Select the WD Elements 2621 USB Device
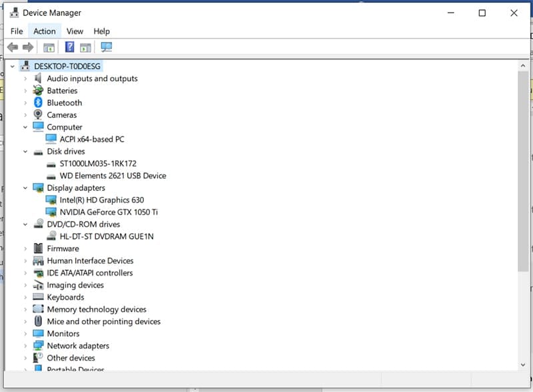 click(112, 175)
